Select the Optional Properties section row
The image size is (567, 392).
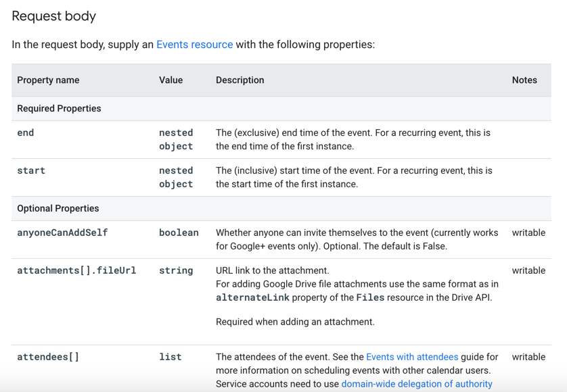click(281, 208)
